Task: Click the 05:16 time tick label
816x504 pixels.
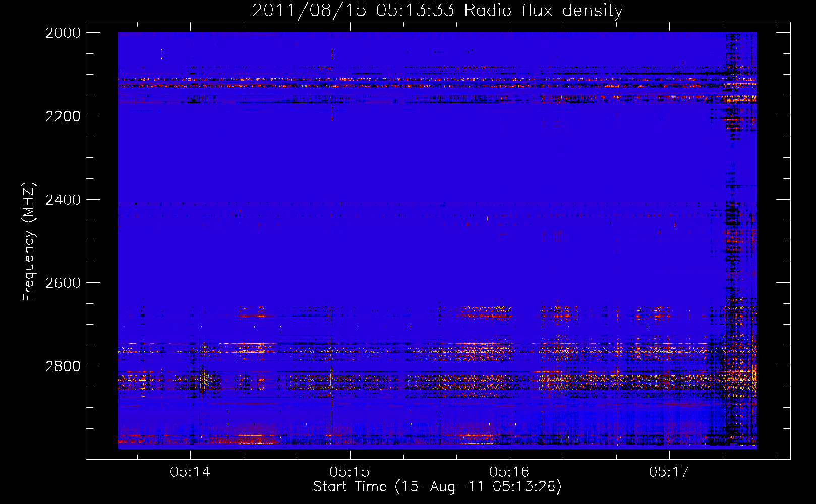Action: [509, 472]
